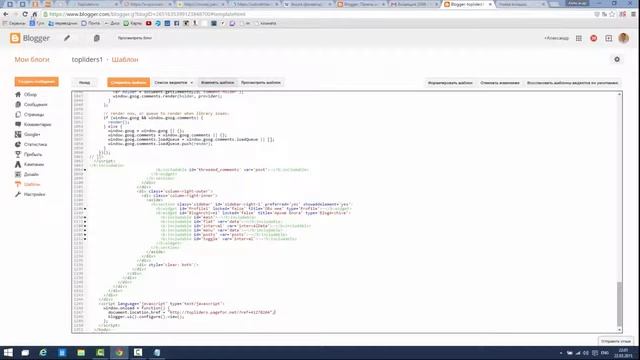Open the red notifications icon

coord(593,38)
